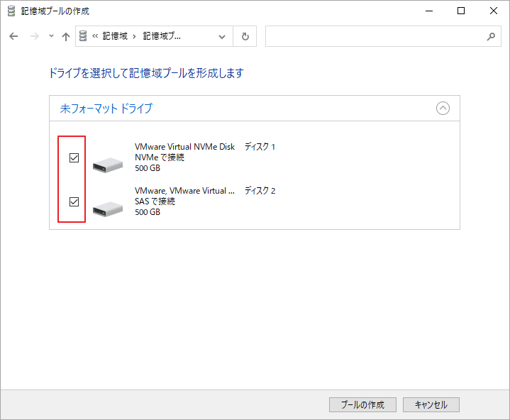The image size is (510, 420).
Task: Click the back navigation arrow
Action: (13, 37)
